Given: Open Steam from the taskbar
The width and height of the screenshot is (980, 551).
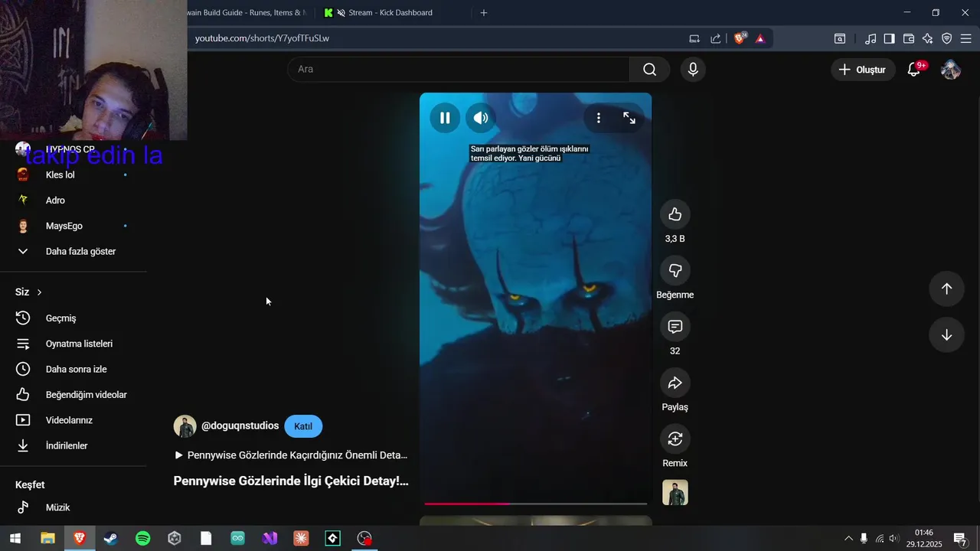Looking at the screenshot, I should click(x=111, y=539).
